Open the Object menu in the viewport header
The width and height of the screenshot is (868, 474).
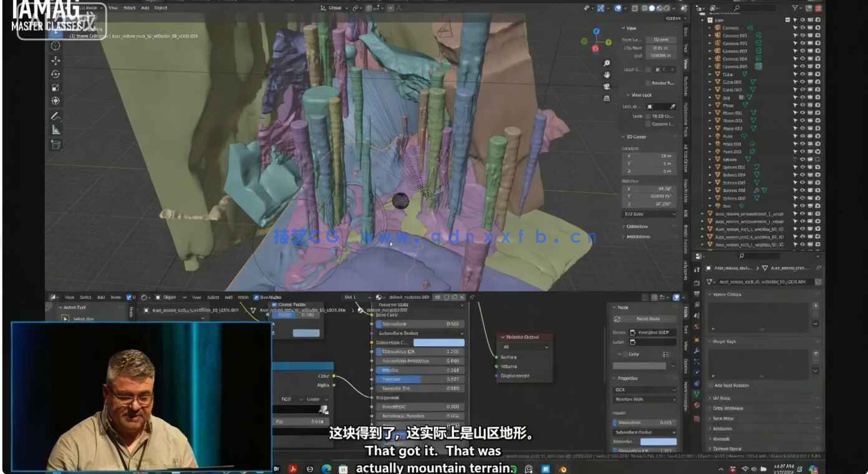[x=160, y=8]
